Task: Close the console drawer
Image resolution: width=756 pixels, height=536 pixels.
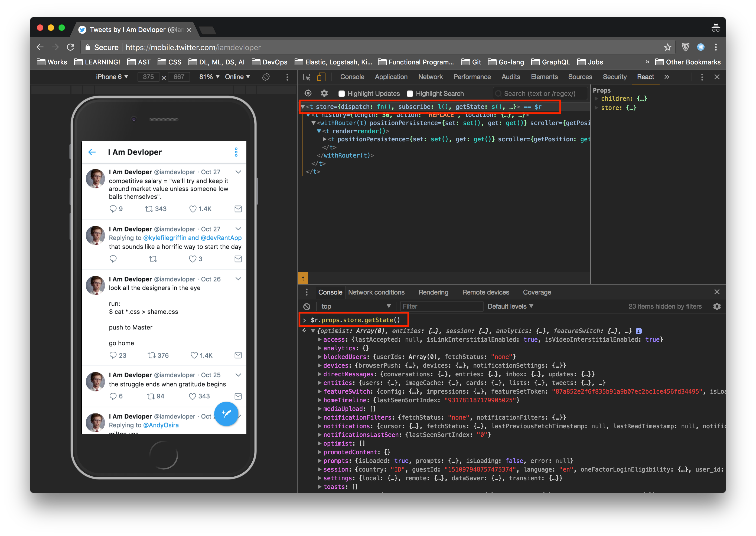Action: [x=716, y=292]
